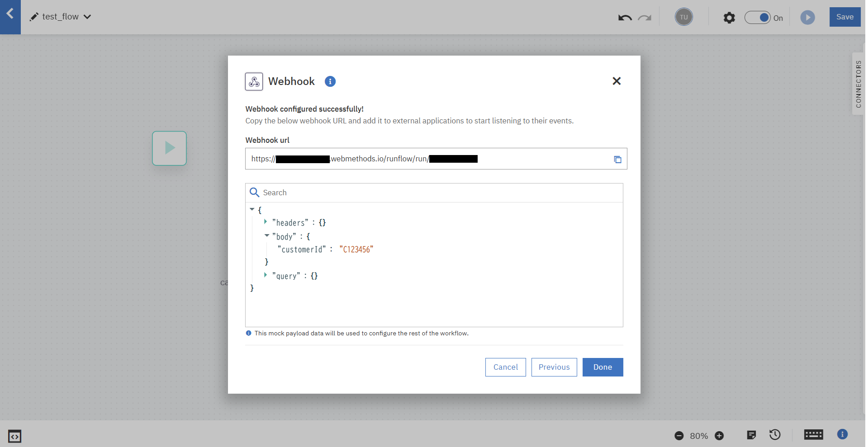Zoom out with the minus icon

click(x=678, y=436)
